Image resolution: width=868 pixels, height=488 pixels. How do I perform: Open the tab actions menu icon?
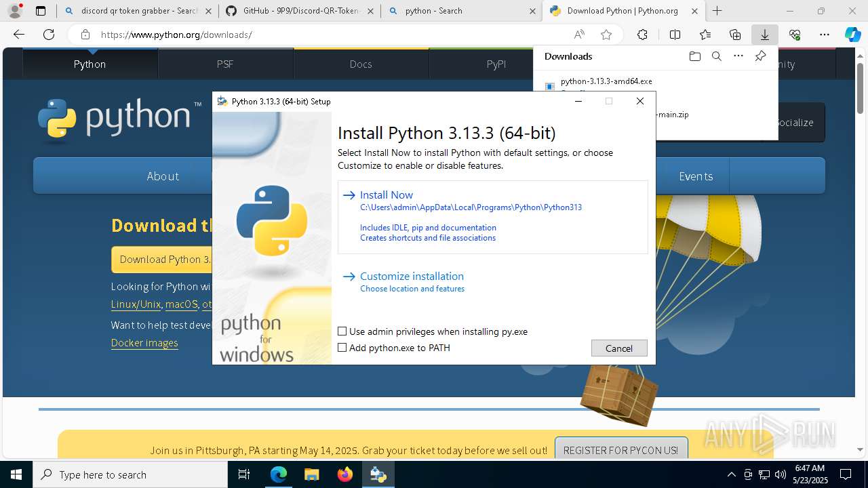[41, 11]
